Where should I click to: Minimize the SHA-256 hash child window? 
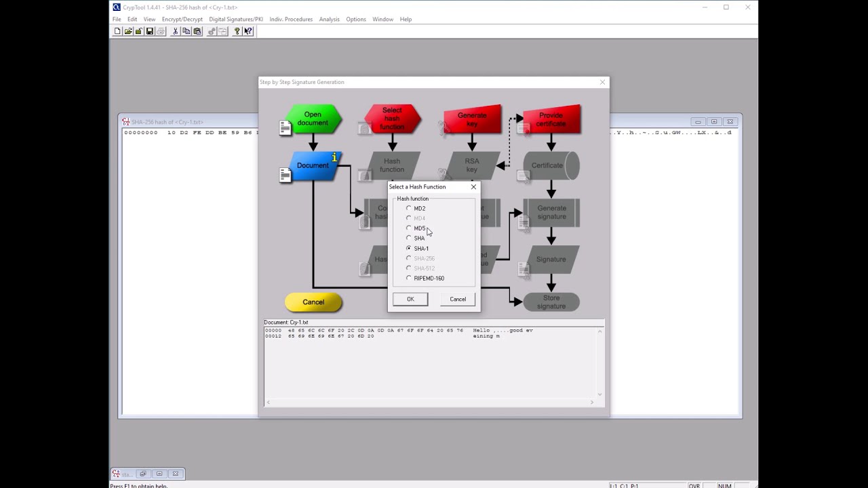click(x=698, y=122)
